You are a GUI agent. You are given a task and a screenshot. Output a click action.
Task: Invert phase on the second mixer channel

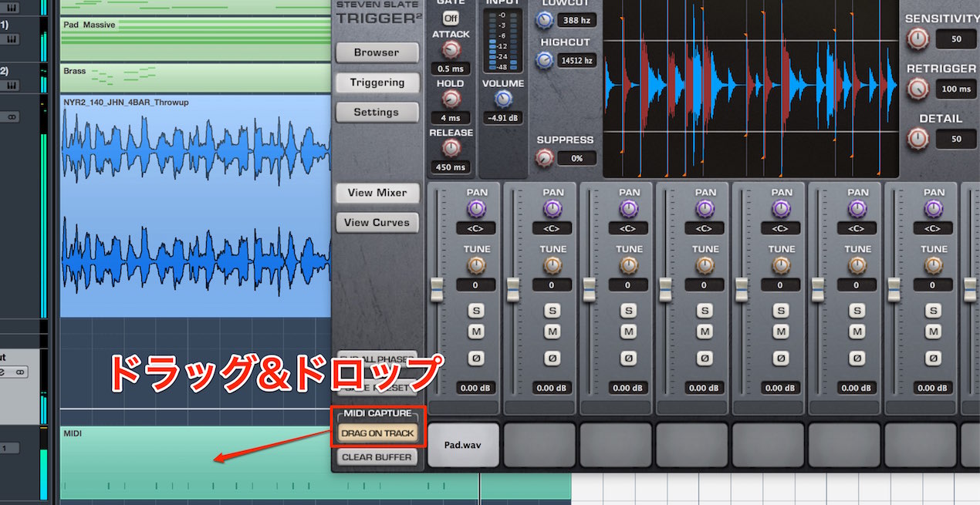(x=553, y=359)
